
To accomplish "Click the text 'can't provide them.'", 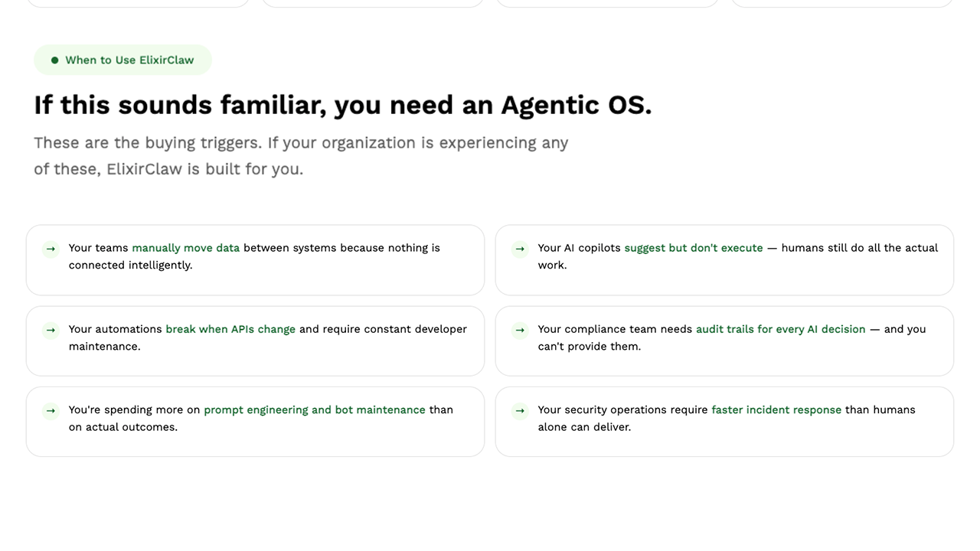I will point(590,347).
